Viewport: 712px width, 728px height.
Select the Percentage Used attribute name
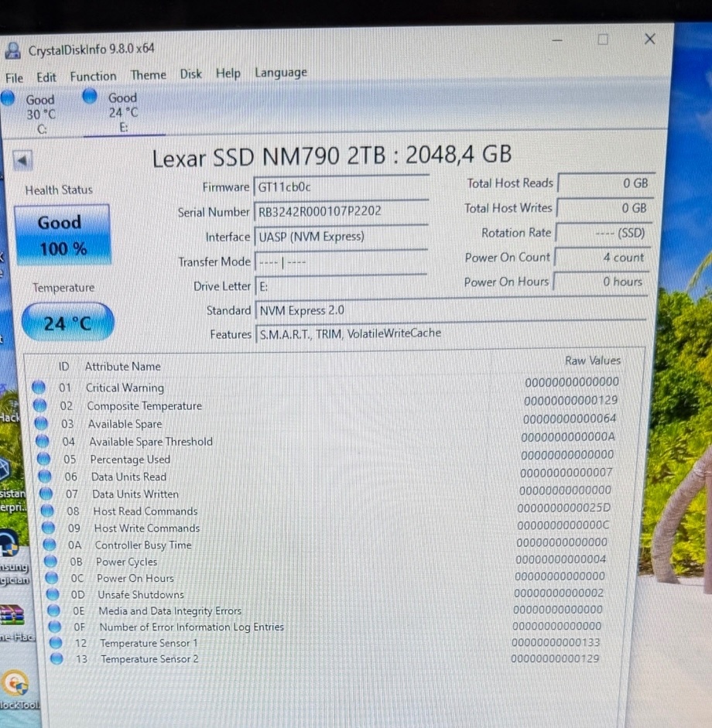131,460
